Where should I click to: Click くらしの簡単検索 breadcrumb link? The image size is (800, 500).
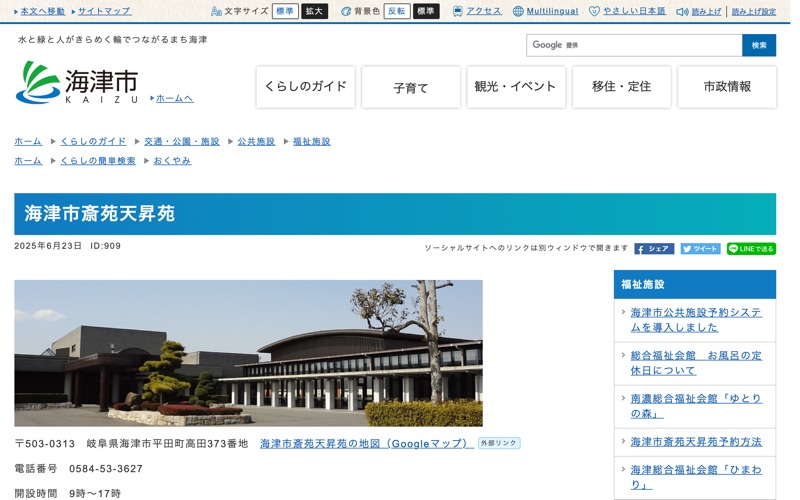(x=98, y=161)
